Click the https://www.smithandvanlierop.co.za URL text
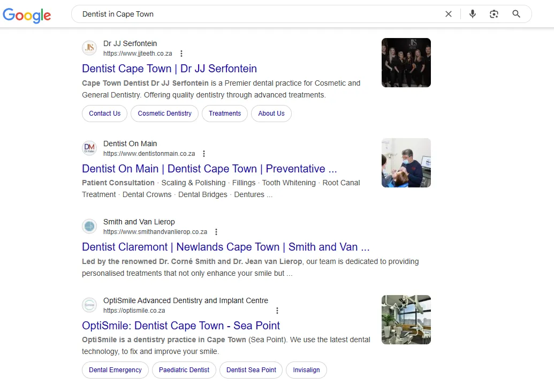The width and height of the screenshot is (554, 392). click(x=155, y=232)
